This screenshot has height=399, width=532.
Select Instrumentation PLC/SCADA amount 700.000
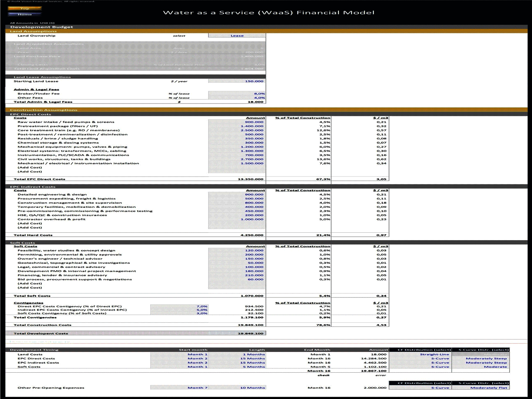tap(237, 155)
